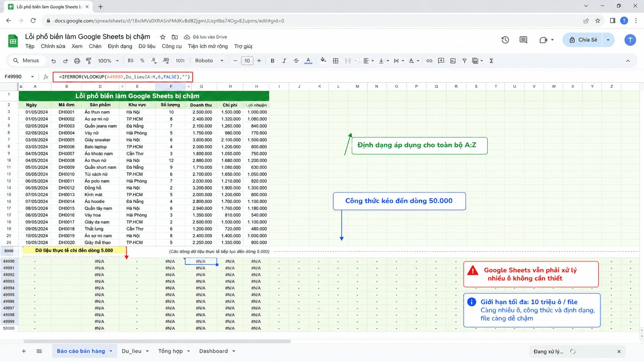
Task: Increase decimal places icon
Action: click(166, 61)
